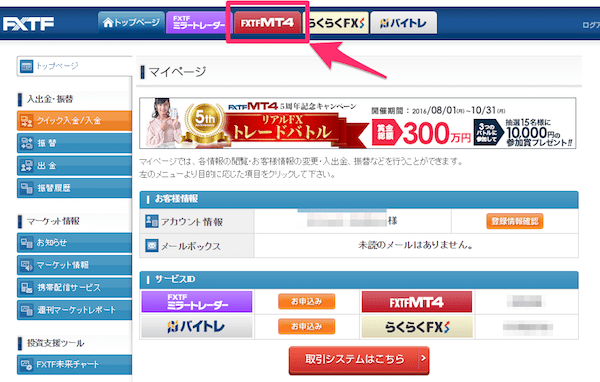
Task: Click the メールボックス envelope icon
Action: 152,245
